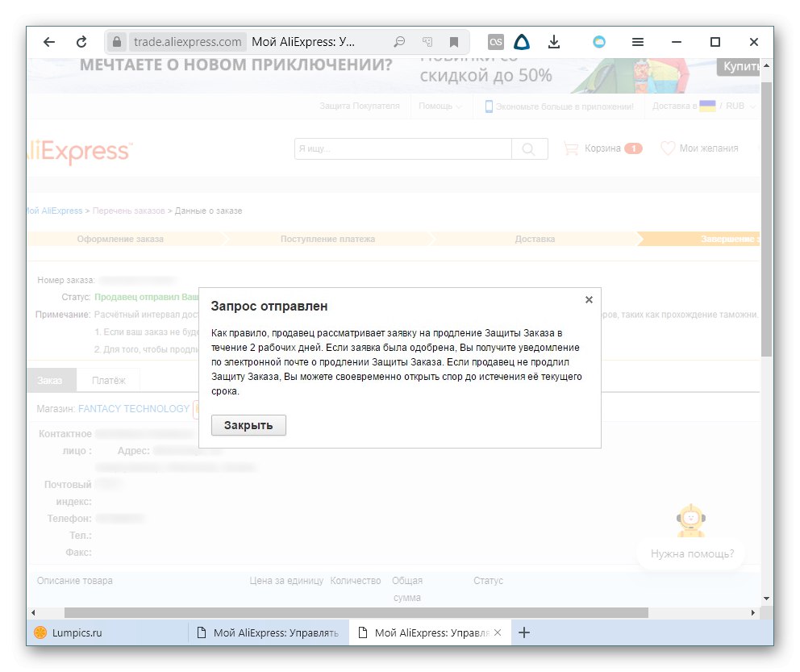Open the shopping cart (Корзина)
This screenshot has height=672, width=800.
[x=602, y=148]
